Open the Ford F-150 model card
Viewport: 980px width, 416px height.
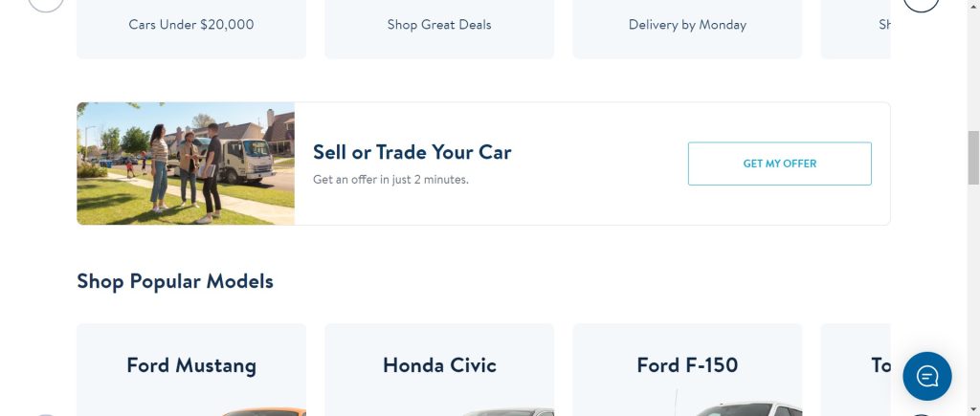pos(687,365)
